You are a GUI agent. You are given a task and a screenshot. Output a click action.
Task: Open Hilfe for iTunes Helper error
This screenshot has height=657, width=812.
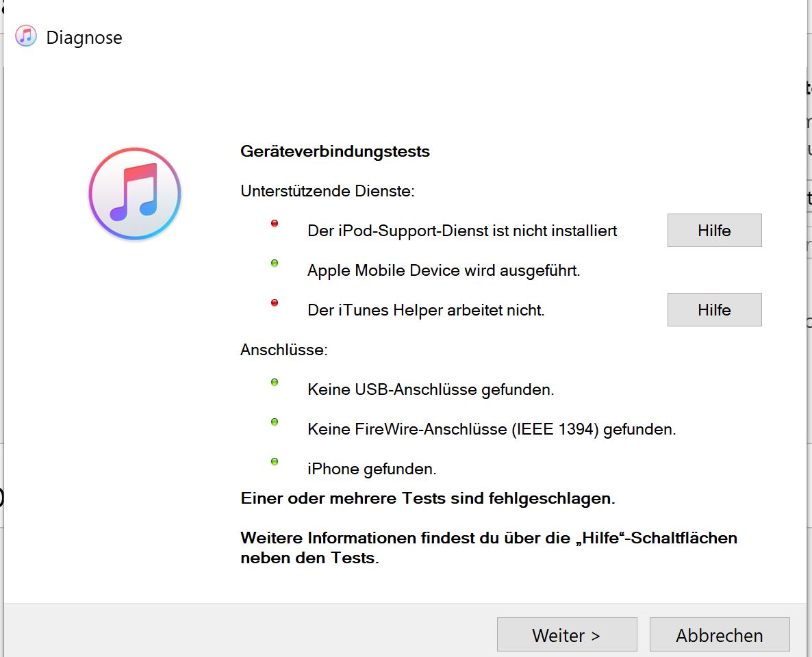(x=714, y=309)
